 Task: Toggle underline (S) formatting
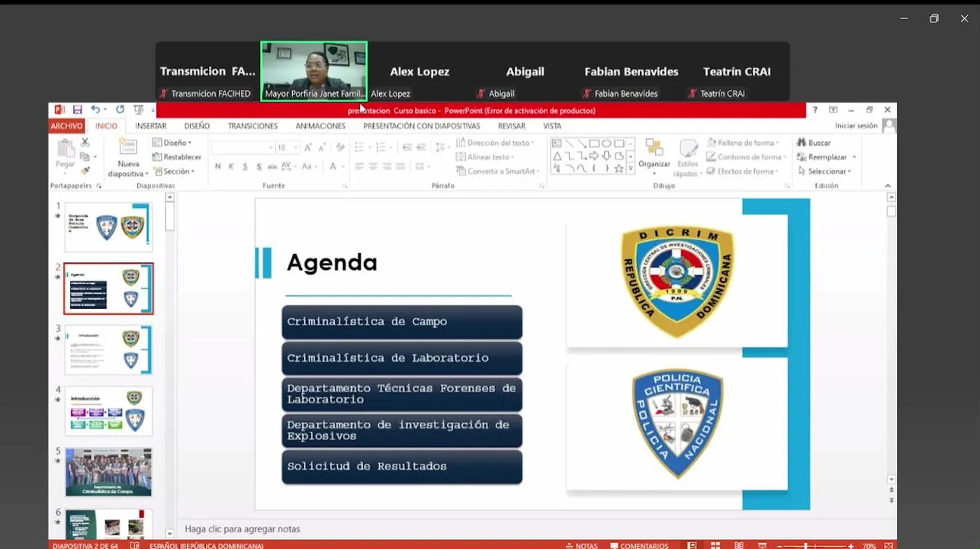(245, 166)
